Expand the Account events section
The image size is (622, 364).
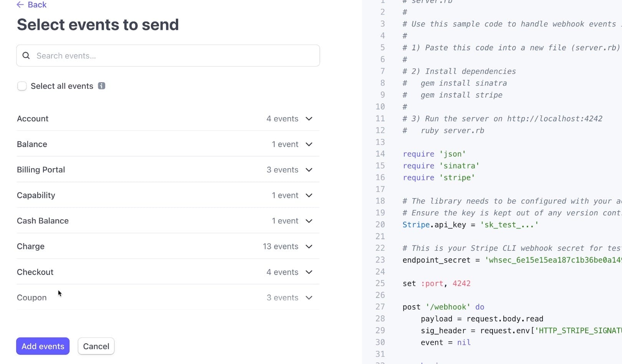pyautogui.click(x=309, y=119)
